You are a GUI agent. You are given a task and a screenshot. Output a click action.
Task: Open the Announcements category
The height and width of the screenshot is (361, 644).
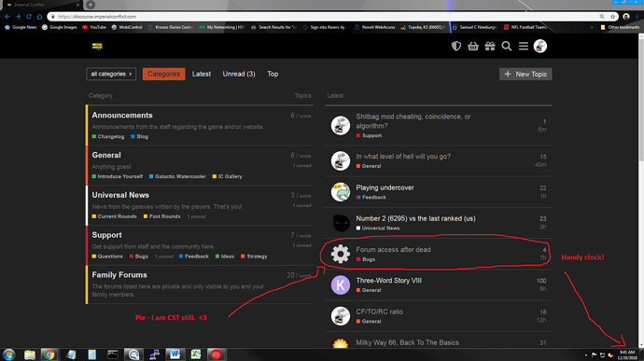(x=122, y=116)
